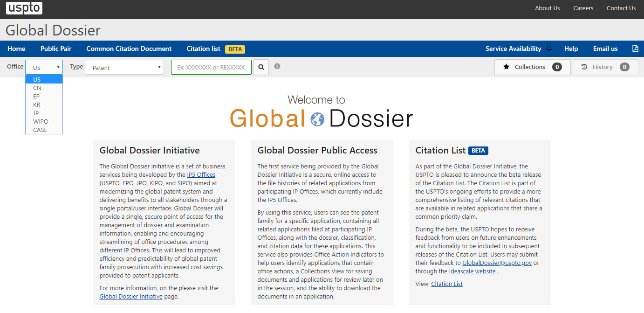Follow the IP5 Offices link
Viewport: 644px width, 313px height.
click(x=201, y=174)
